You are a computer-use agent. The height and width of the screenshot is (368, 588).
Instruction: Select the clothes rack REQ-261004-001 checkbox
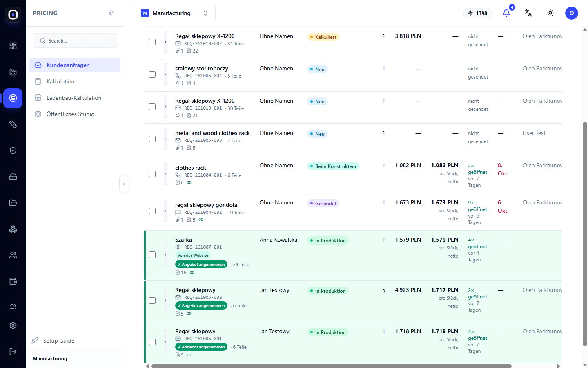152,174
